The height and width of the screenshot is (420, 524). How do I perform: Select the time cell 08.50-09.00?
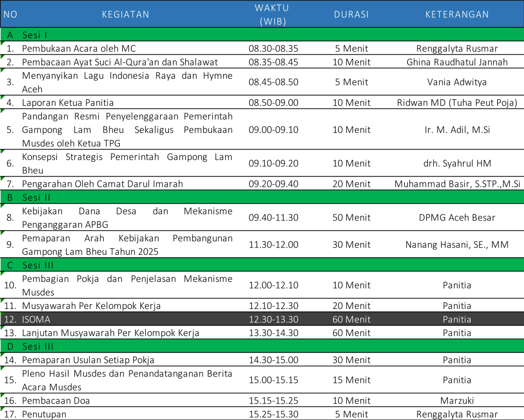pos(273,103)
